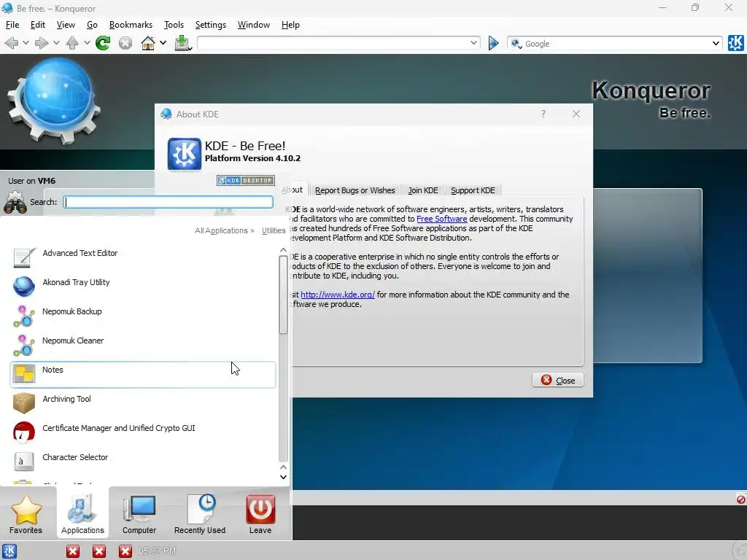This screenshot has height=560, width=747.
Task: Click the launcher Search input field
Action: coord(169,202)
